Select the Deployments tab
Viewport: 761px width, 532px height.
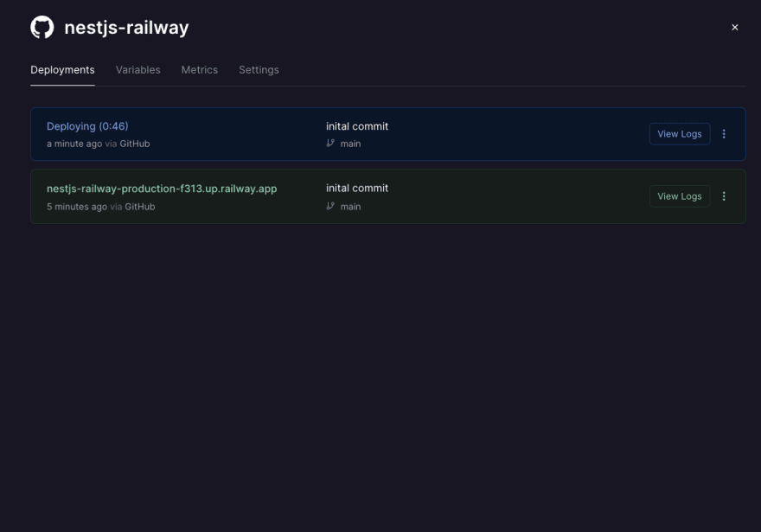click(x=62, y=70)
